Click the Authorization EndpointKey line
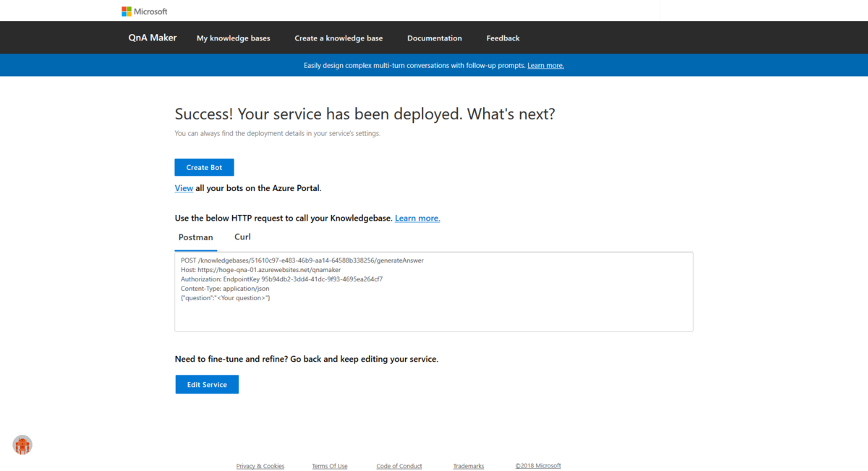The height and width of the screenshot is (471, 868). click(282, 279)
